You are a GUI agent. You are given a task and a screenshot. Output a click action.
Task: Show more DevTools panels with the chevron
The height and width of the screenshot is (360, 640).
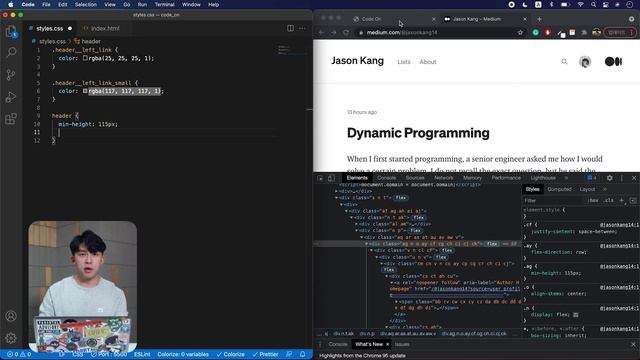click(566, 178)
